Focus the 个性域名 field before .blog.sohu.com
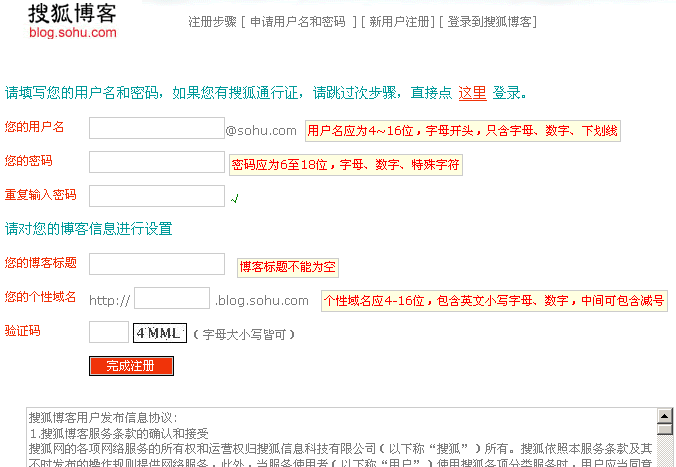Screen dimensions: 676x467 pyautogui.click(x=171, y=298)
